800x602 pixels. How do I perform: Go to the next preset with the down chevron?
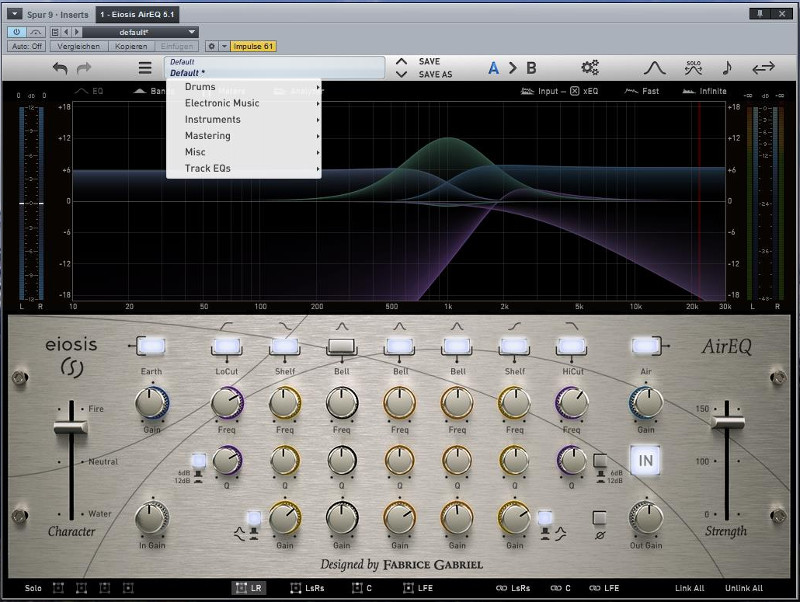402,74
